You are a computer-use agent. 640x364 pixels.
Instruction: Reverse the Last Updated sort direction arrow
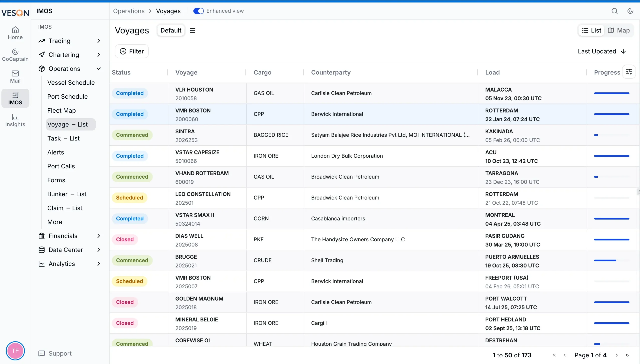[623, 51]
